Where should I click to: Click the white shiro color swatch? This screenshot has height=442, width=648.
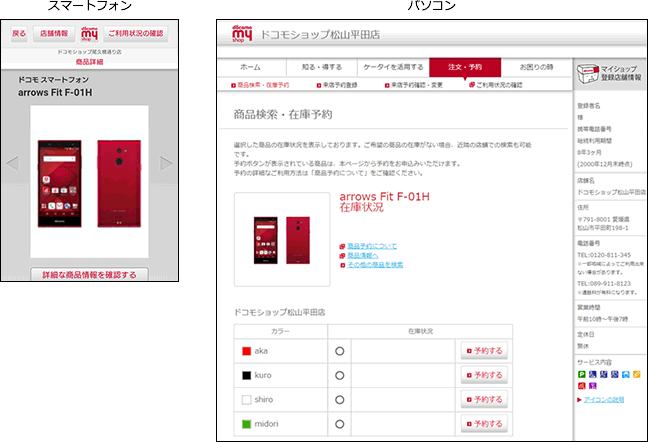247,400
